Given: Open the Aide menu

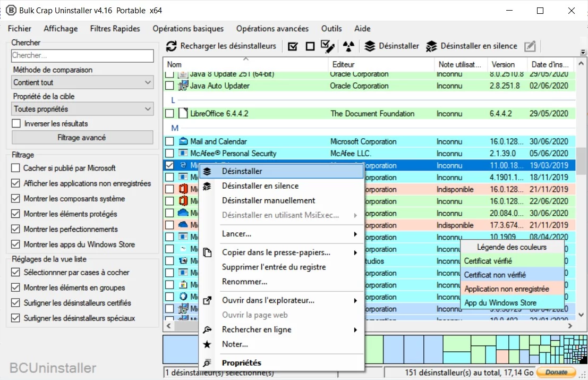Looking at the screenshot, I should coord(362,29).
